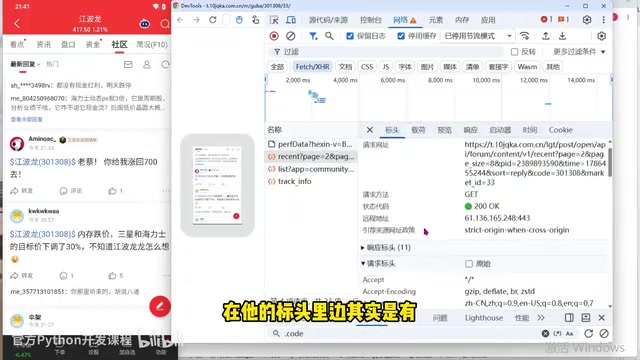
Task: Filter requests by Wasm type
Action: pos(527,67)
